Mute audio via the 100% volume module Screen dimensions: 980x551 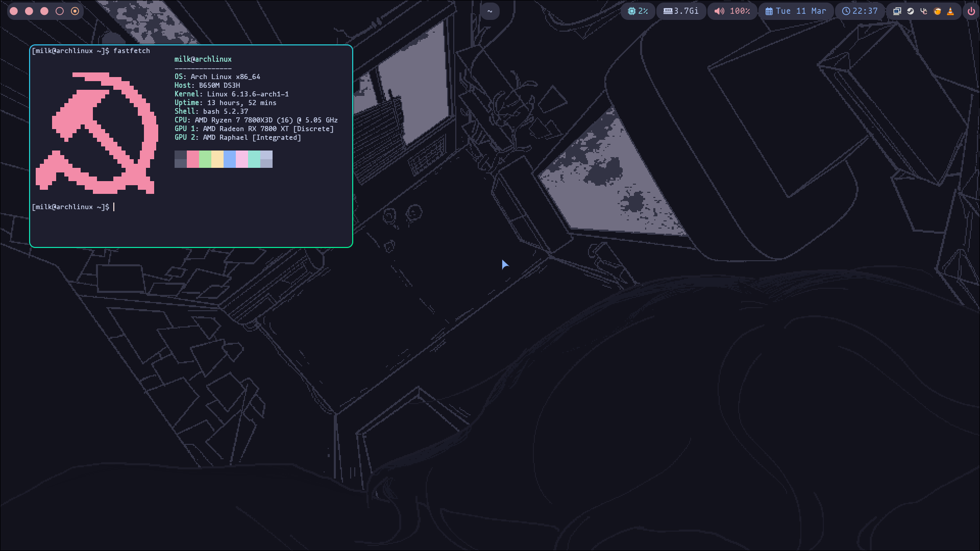(x=732, y=11)
